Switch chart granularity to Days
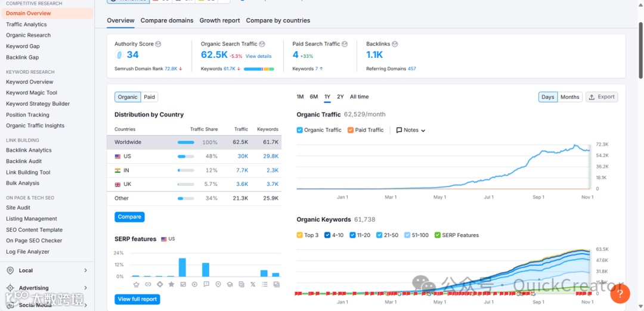Image resolution: width=644 pixels, height=311 pixels. click(548, 97)
